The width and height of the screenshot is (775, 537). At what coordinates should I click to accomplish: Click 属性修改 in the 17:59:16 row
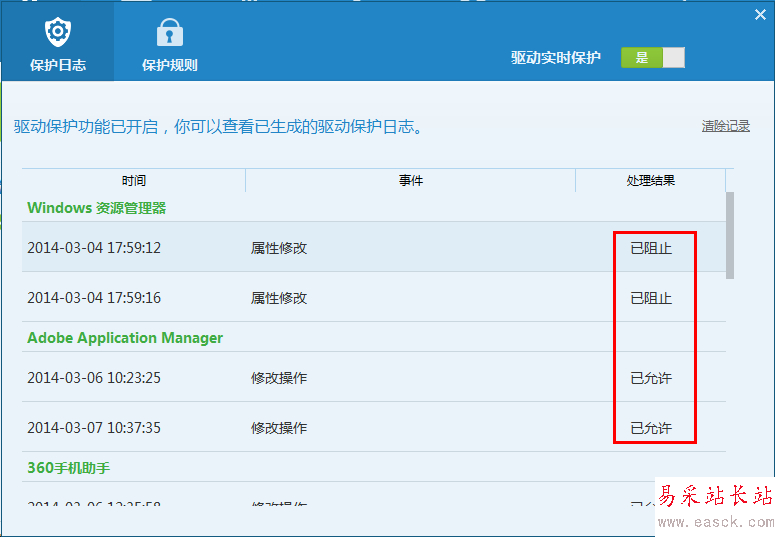click(x=279, y=298)
